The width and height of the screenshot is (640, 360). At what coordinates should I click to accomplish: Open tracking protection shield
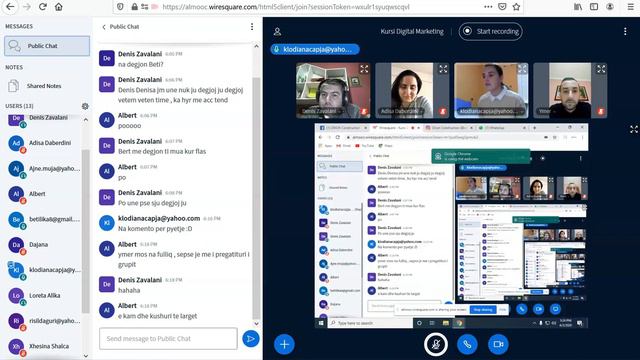pos(120,7)
